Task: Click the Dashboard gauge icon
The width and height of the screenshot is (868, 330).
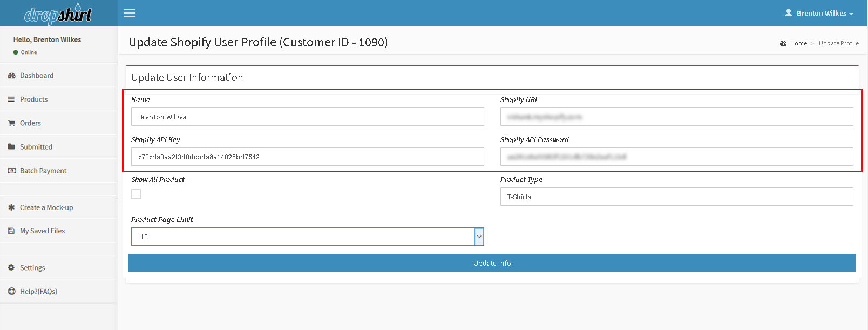Action: pyautogui.click(x=11, y=76)
